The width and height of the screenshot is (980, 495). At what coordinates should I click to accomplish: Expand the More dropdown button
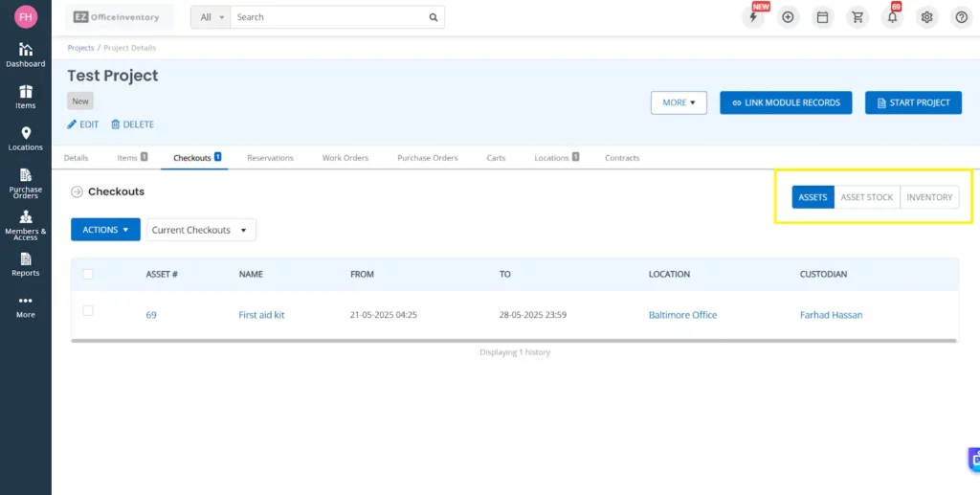point(678,102)
